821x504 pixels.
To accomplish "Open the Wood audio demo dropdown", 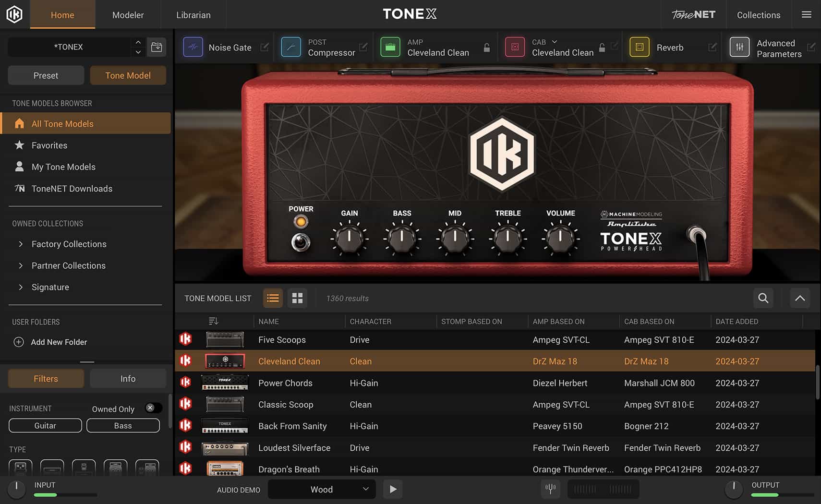I will click(321, 489).
